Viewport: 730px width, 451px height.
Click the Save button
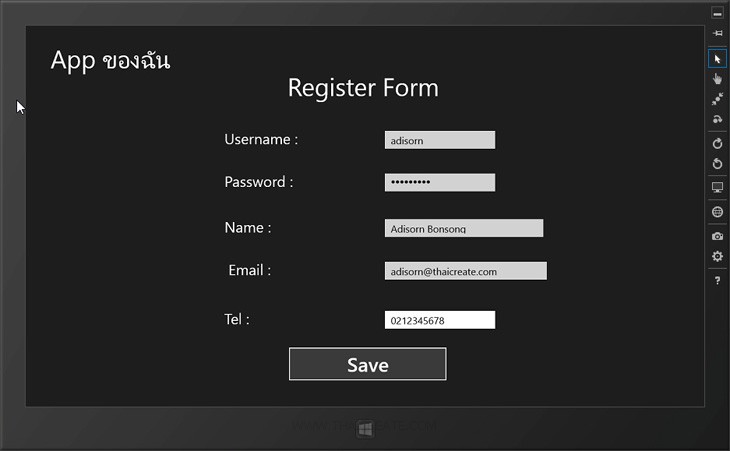[x=367, y=364]
